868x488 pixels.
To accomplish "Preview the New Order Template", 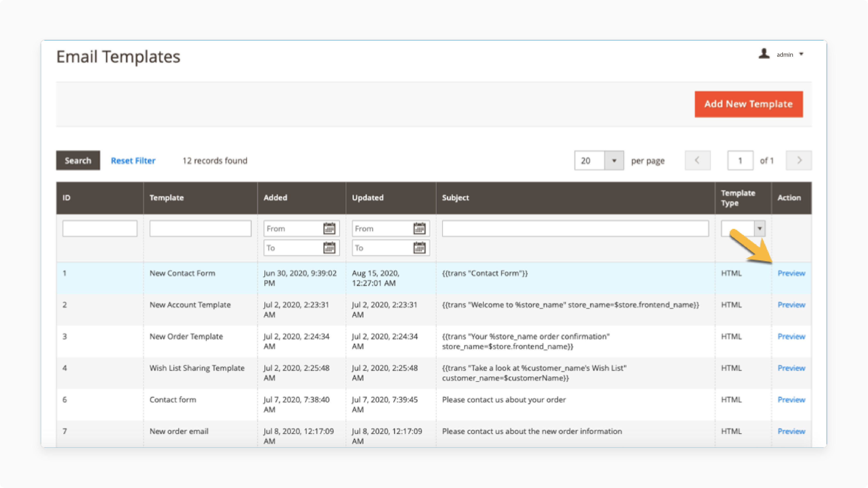I will click(791, 336).
